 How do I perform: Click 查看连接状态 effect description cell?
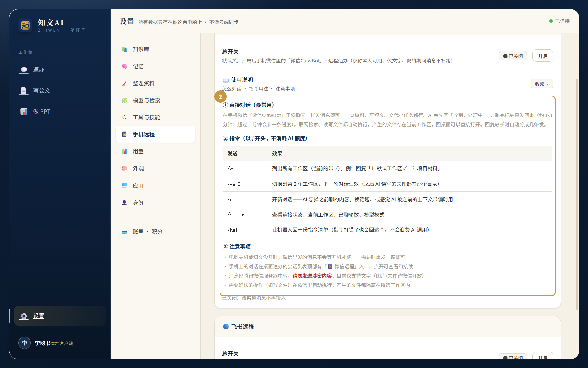(410, 215)
